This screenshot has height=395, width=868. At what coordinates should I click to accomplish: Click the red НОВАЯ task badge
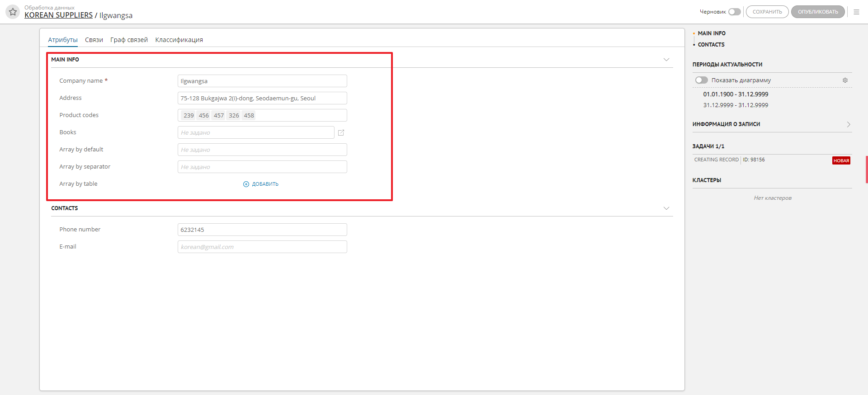[x=841, y=160]
